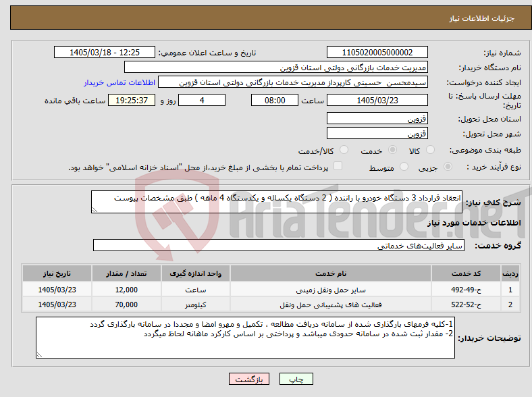This screenshot has height=397, width=532.
Task: Click the طبقه بندی موضوعی label
Action: 485,150
